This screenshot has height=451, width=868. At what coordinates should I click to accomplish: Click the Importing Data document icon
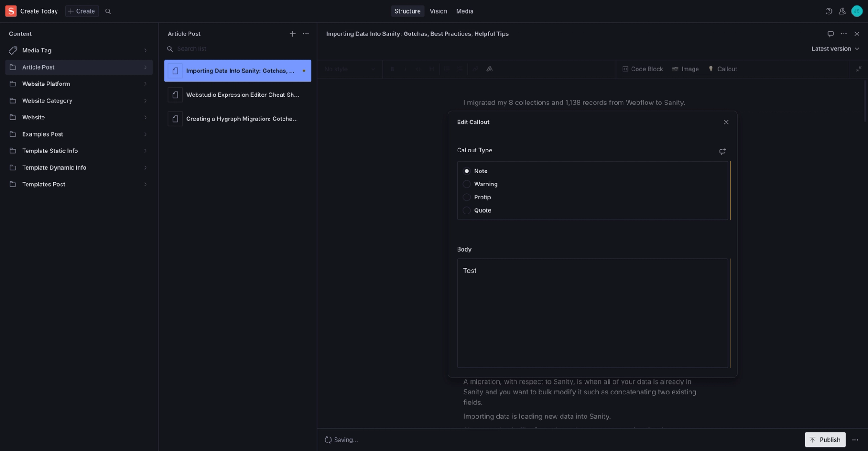pyautogui.click(x=175, y=71)
